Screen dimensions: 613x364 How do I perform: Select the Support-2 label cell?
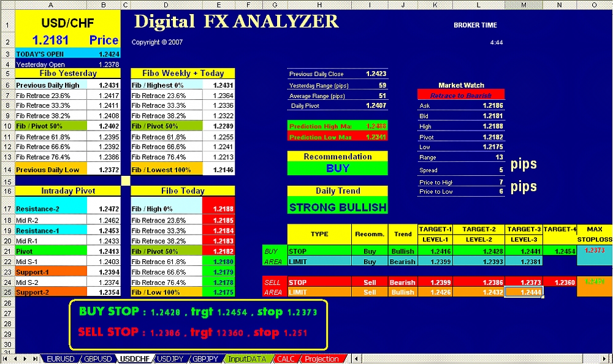pyautogui.click(x=51, y=292)
